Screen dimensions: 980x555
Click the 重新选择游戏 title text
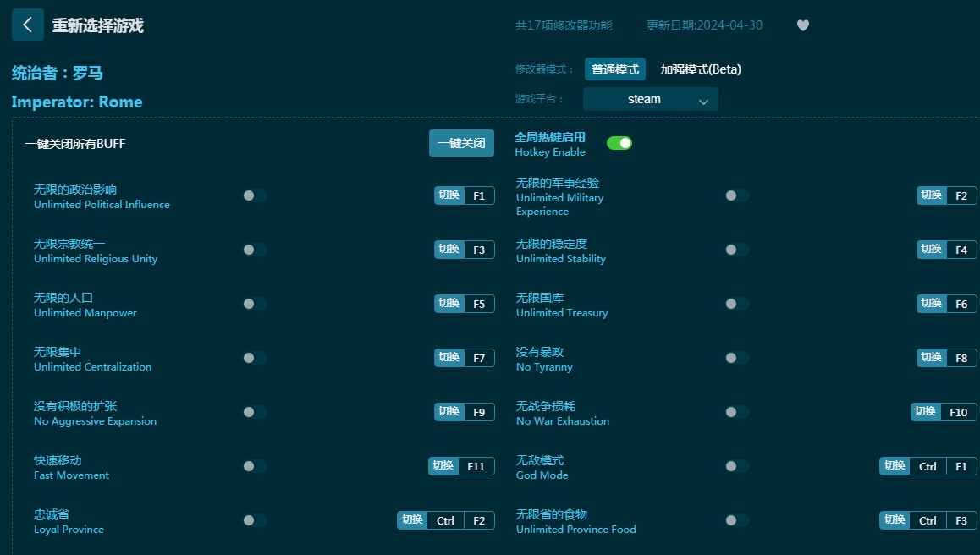coord(98,25)
